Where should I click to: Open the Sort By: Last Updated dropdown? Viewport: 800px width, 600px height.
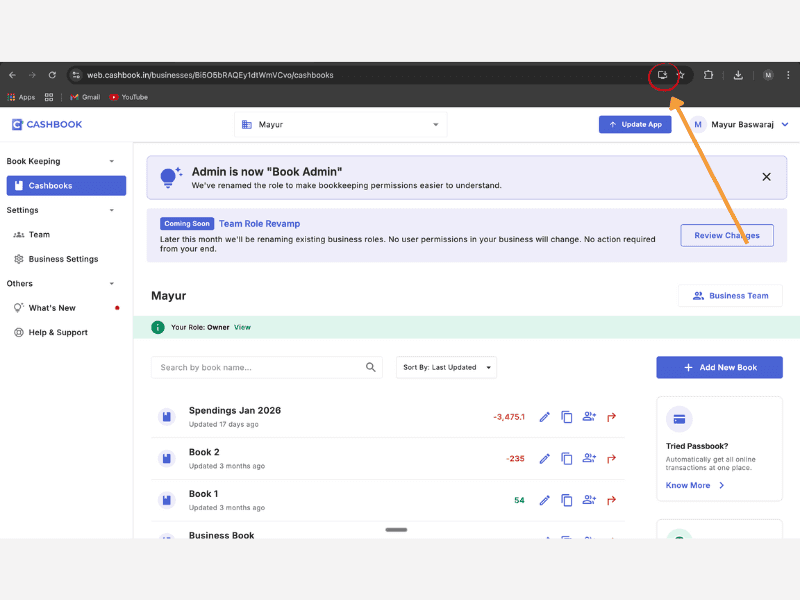(x=446, y=367)
